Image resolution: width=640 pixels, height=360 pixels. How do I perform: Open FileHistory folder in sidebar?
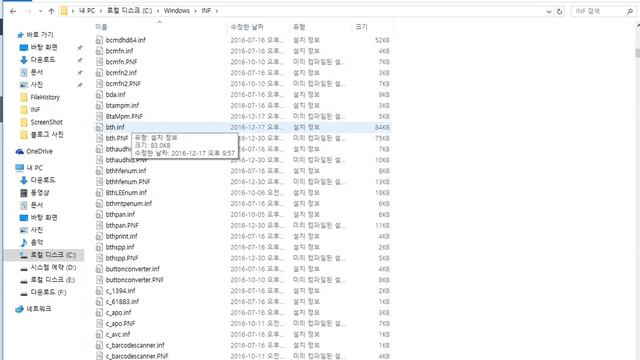(x=45, y=97)
